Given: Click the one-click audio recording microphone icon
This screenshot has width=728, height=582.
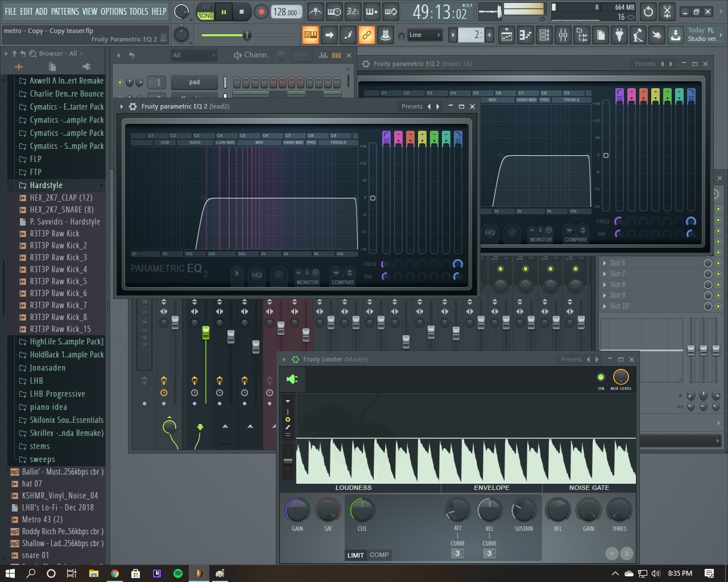Looking at the screenshot, I should pos(638,35).
